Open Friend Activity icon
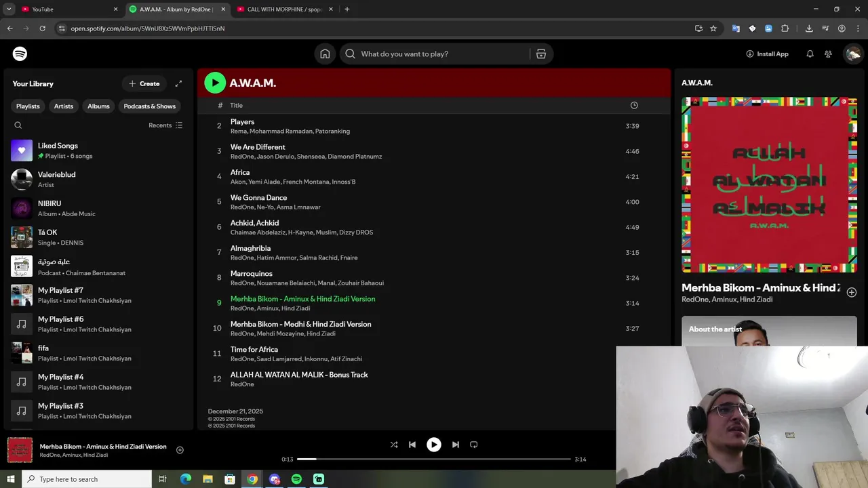This screenshot has height=488, width=868. click(828, 54)
